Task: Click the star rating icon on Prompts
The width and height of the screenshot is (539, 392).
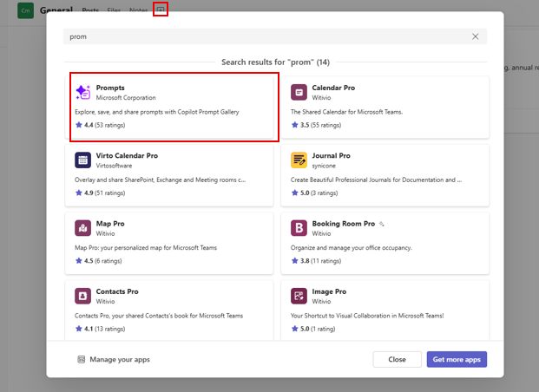Action: pos(79,125)
